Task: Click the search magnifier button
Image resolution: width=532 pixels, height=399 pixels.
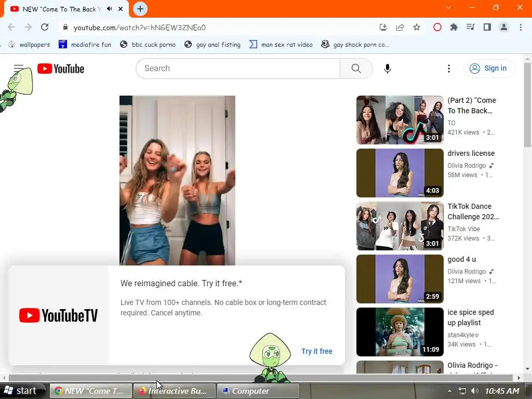Action: pos(356,69)
